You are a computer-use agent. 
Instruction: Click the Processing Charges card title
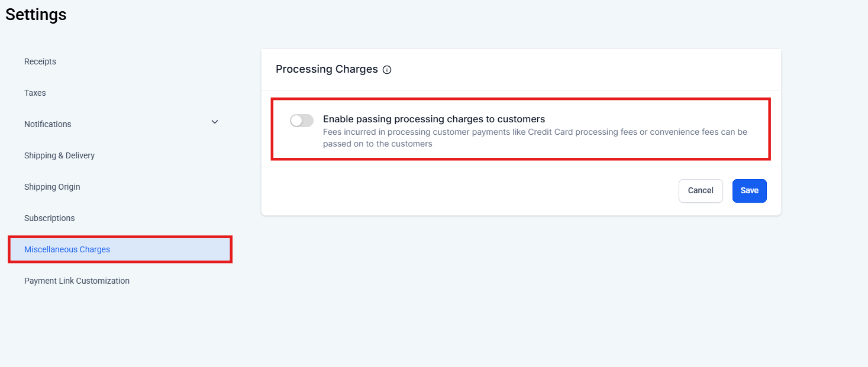[x=327, y=69]
